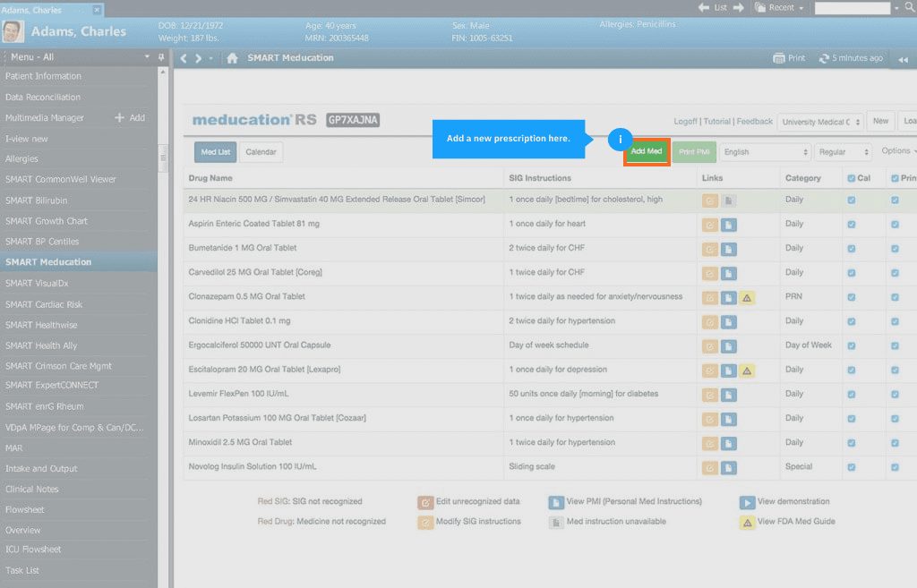This screenshot has height=588, width=917.
Task: Click the refresh icon beside 5 minutes ago
Action: click(x=824, y=58)
